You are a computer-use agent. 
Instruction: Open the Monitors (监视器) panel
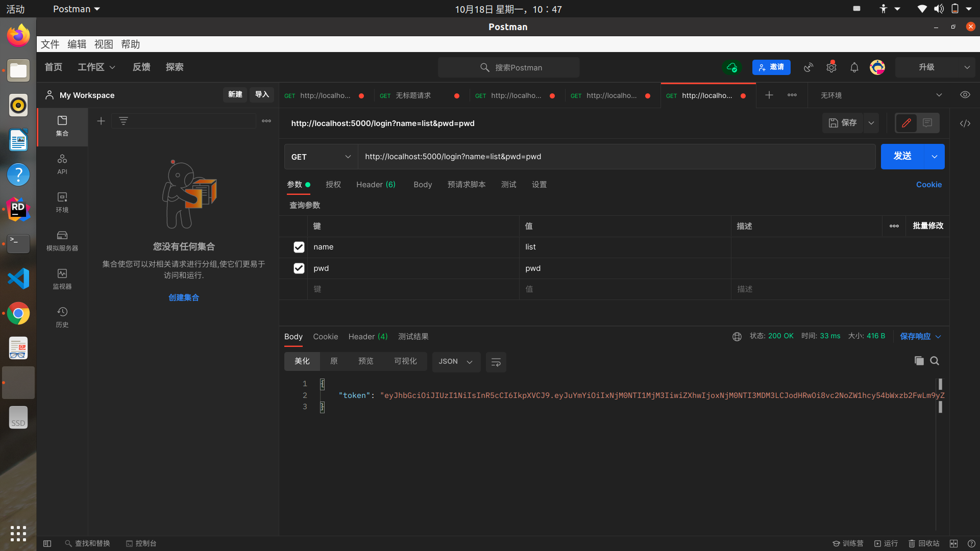(x=62, y=279)
